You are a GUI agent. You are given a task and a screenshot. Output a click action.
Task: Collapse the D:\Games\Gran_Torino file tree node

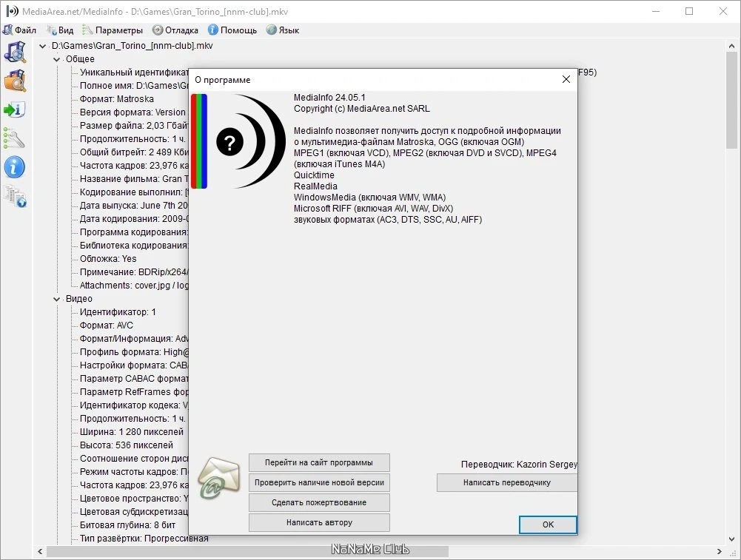click(42, 47)
